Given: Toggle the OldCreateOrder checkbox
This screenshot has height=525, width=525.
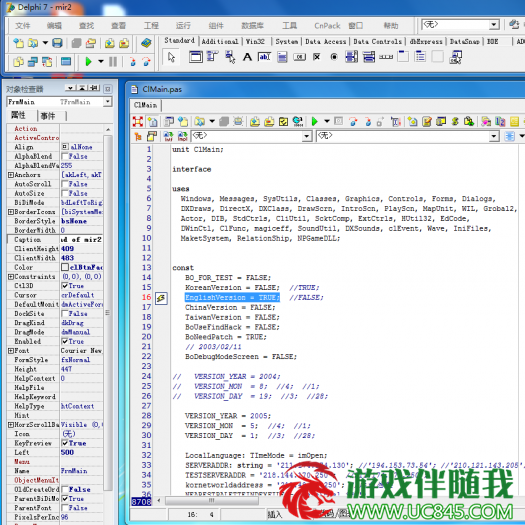Looking at the screenshot, I should (65, 490).
